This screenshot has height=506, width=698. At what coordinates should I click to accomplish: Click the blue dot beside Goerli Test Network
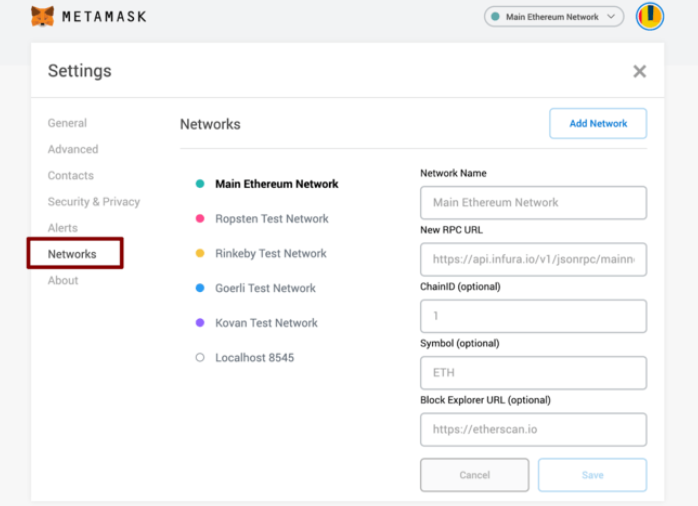(200, 288)
